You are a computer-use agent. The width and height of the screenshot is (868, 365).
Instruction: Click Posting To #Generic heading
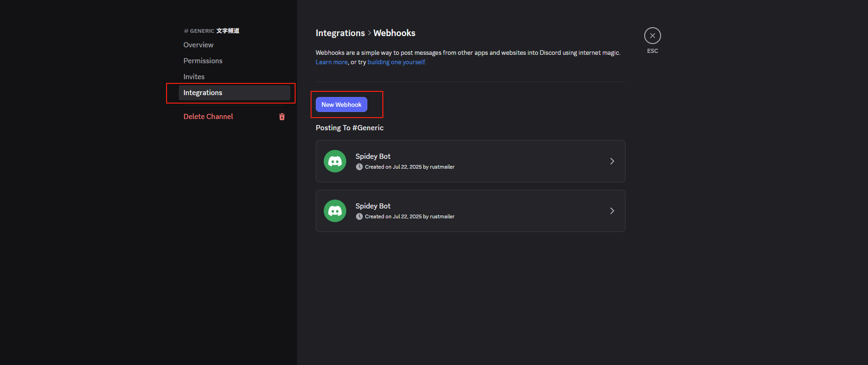(x=350, y=128)
